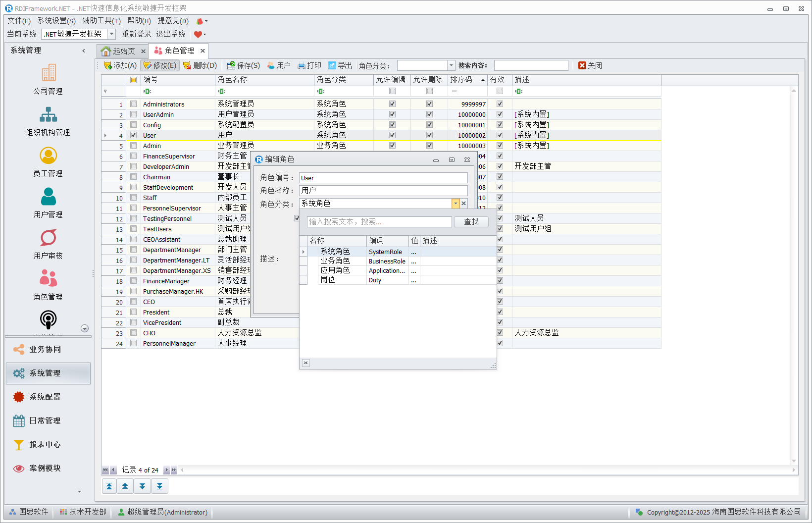Click 重新登录 to log in again
The image size is (812, 523).
click(x=137, y=34)
